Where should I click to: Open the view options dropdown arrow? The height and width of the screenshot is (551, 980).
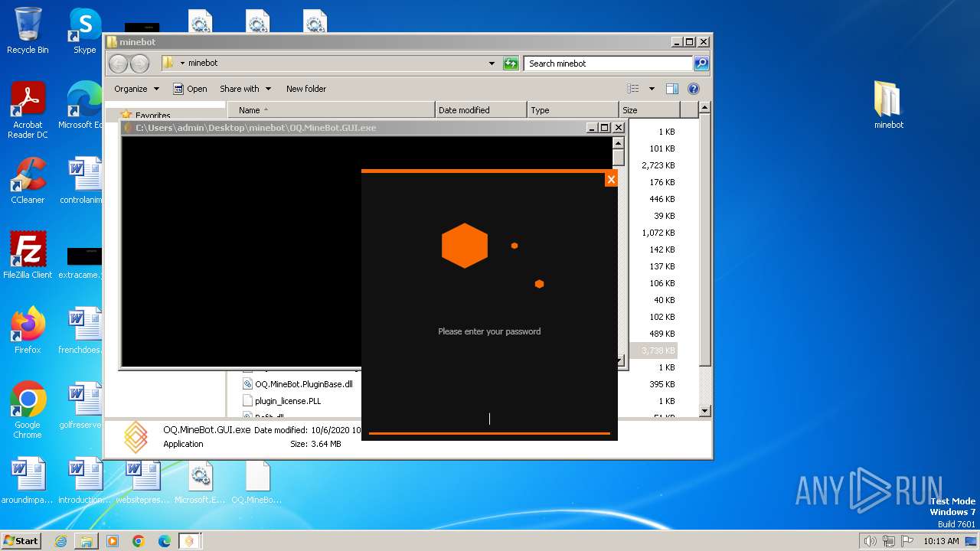652,89
